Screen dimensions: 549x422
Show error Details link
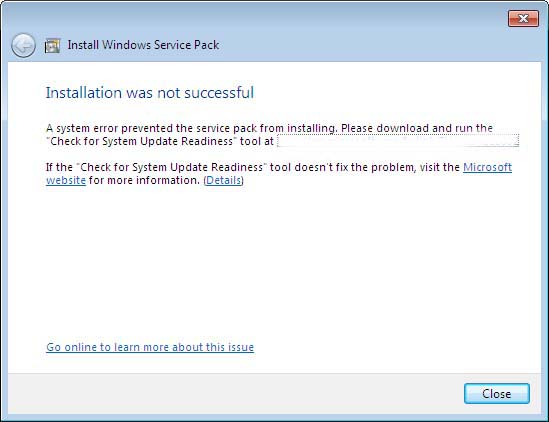tap(223, 180)
